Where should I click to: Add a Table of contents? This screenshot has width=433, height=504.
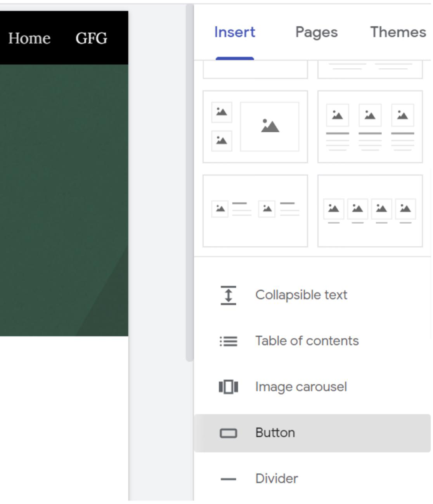(307, 341)
